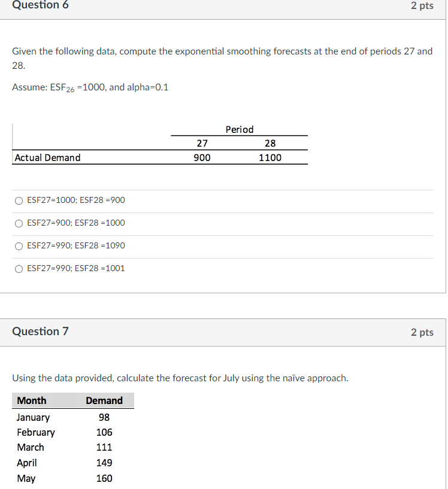This screenshot has width=448, height=489.
Task: Select answer ESF27=1000; ESF28 =900
Action: point(19,200)
